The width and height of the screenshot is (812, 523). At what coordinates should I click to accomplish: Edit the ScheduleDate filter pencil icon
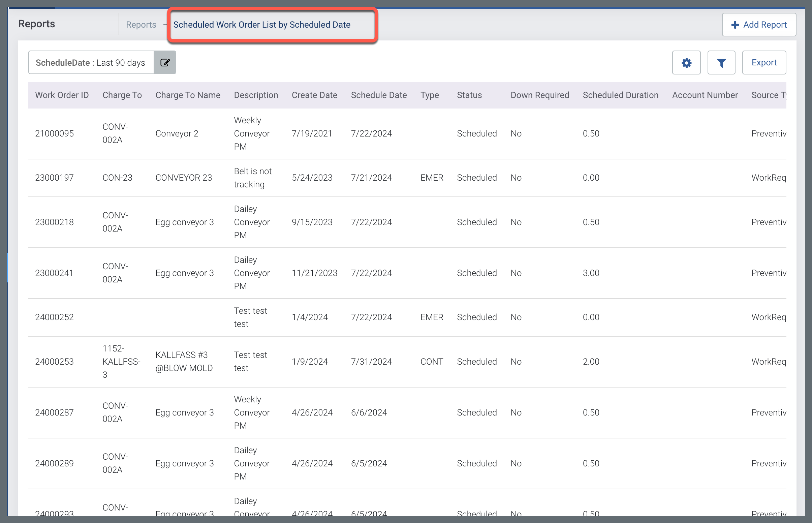click(x=165, y=62)
